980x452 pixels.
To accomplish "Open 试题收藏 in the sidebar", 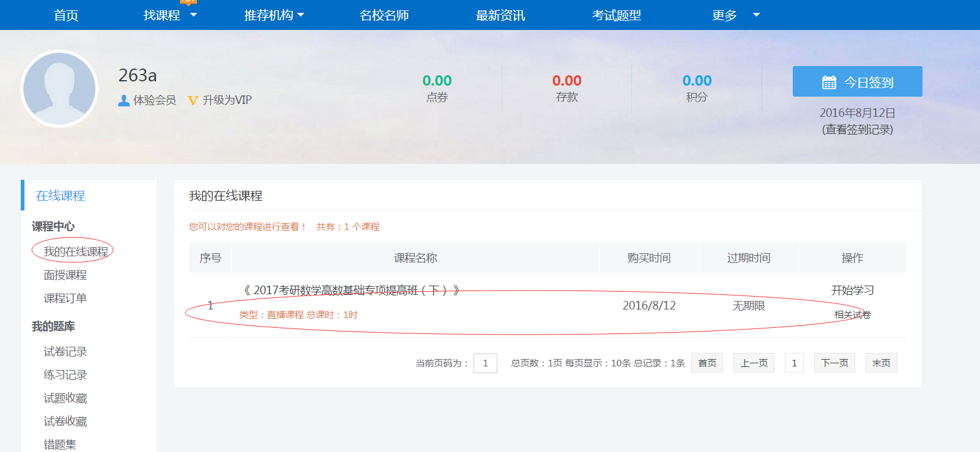I will tap(65, 398).
